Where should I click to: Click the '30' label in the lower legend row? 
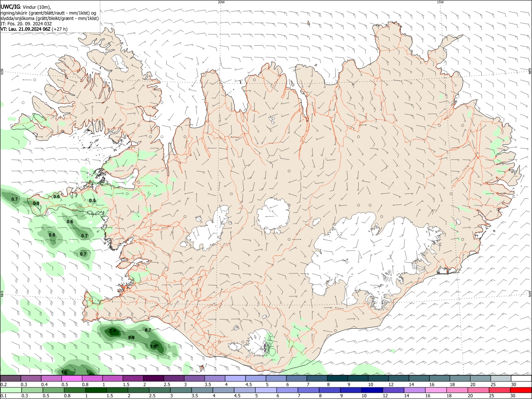pos(514,396)
